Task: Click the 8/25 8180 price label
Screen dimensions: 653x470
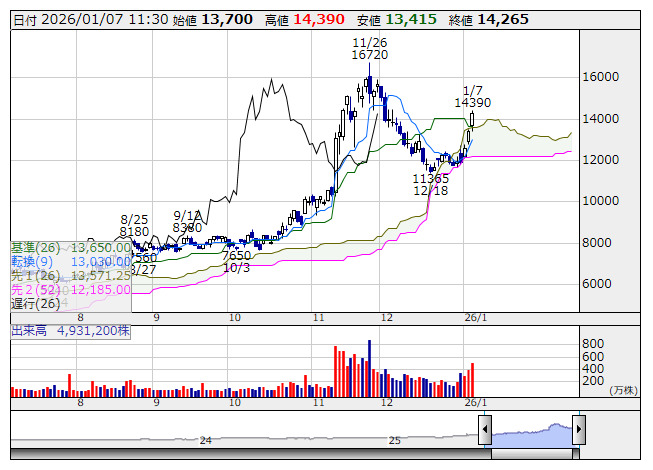Action: [x=134, y=225]
